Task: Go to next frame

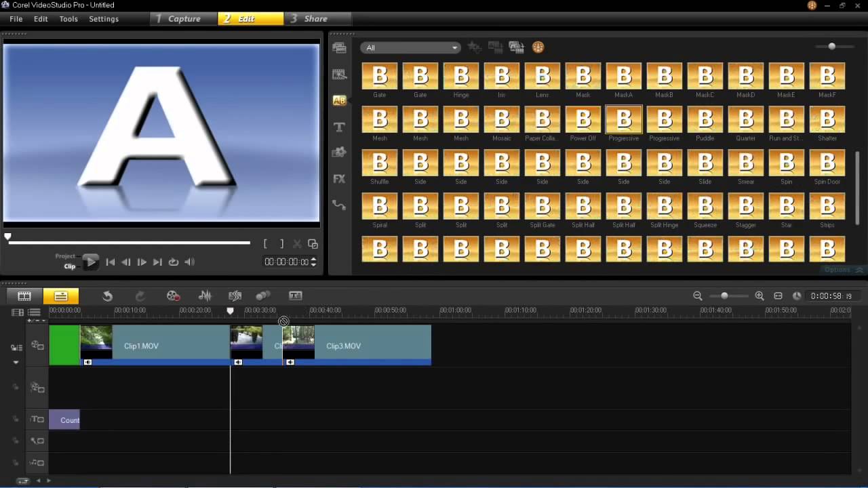Action: pos(142,262)
